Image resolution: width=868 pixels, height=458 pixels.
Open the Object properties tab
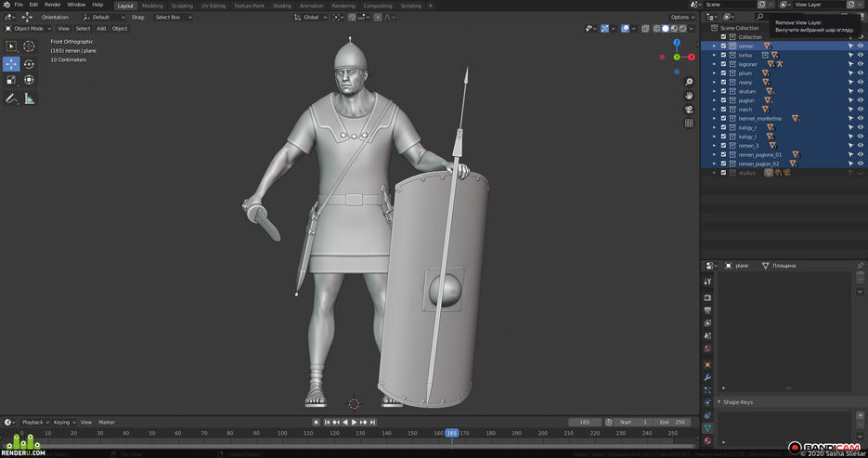point(707,365)
